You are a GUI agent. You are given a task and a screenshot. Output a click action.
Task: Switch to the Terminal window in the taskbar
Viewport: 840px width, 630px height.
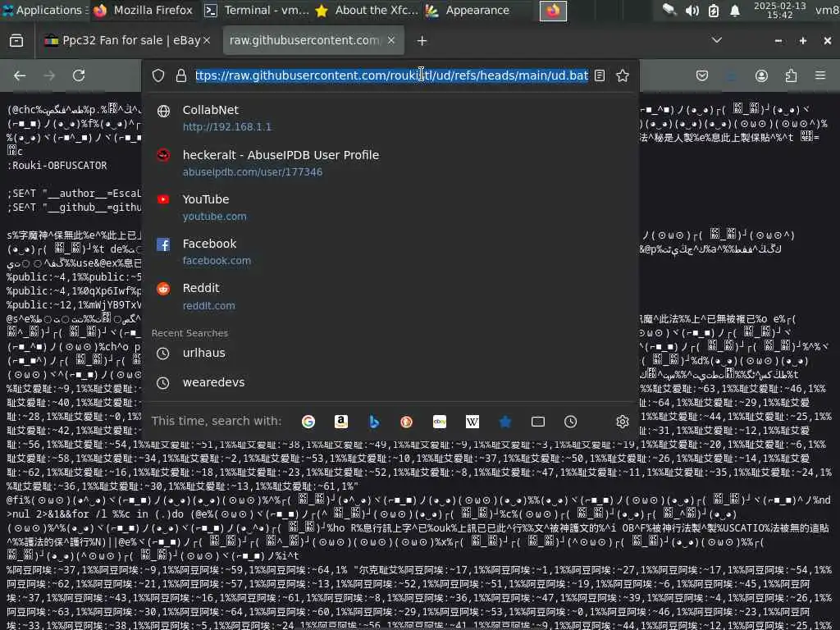(257, 10)
